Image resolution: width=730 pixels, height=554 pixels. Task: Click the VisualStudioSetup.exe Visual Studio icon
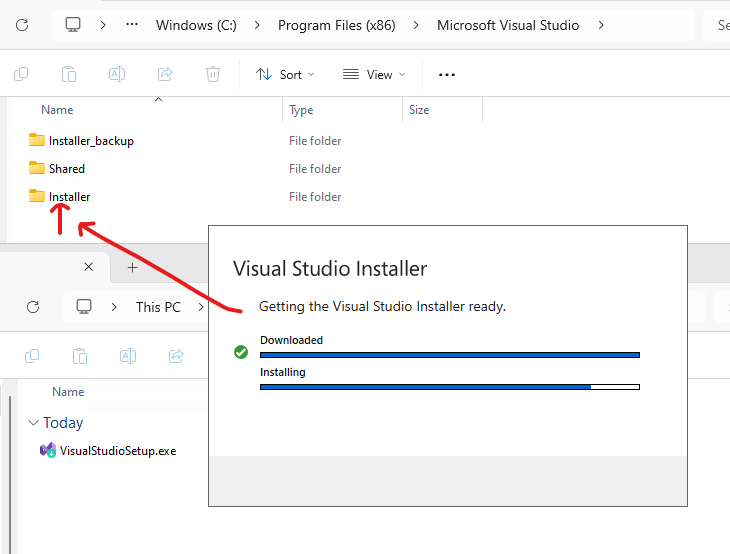point(48,450)
